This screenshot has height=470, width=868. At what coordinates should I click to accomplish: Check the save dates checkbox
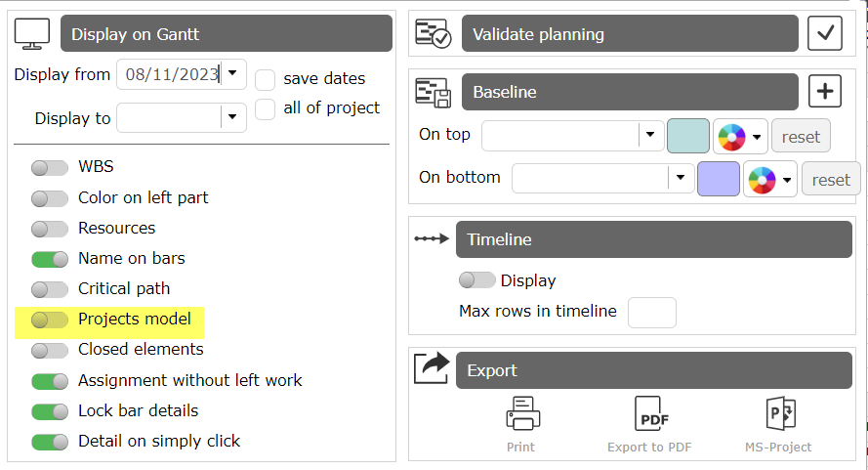tap(266, 79)
